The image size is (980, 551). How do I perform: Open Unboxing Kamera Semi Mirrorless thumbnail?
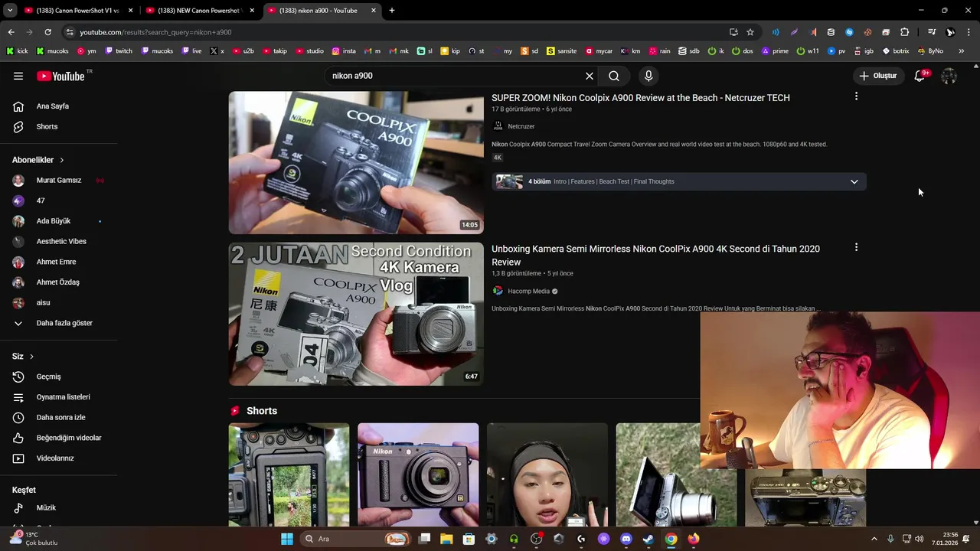[356, 314]
